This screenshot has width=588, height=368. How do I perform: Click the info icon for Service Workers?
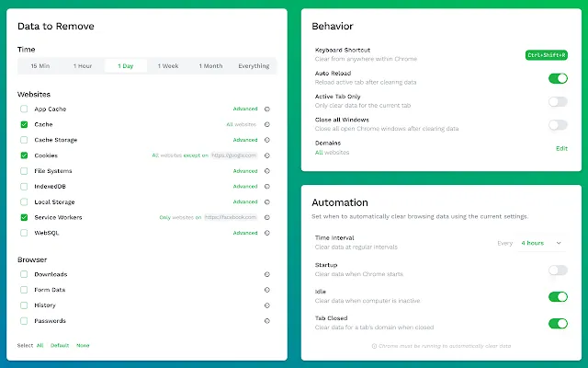[x=267, y=217]
